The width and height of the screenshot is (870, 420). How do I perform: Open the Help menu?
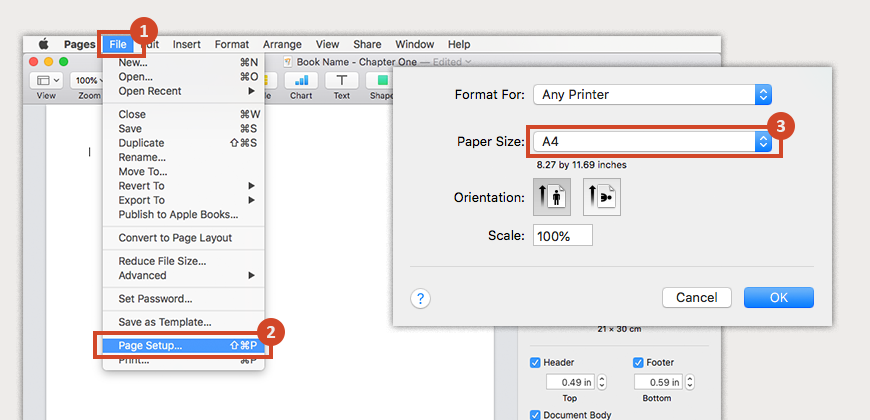(x=459, y=44)
